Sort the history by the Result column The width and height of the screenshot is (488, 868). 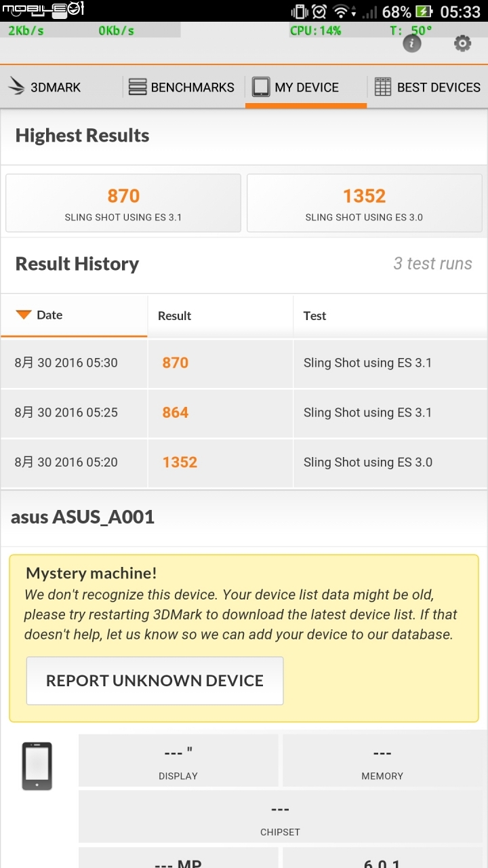click(174, 315)
